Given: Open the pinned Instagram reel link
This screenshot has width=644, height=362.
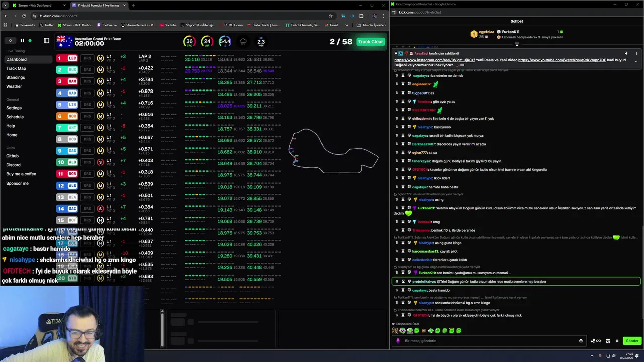Looking at the screenshot, I should (435, 60).
